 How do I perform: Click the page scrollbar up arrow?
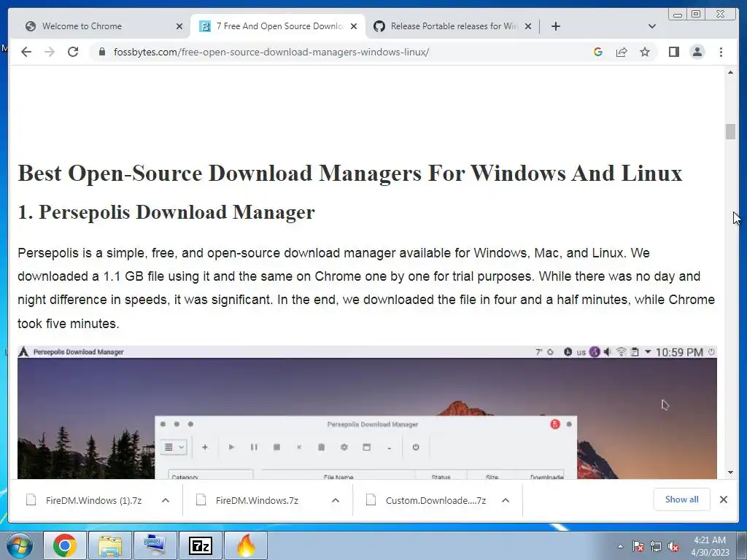pos(730,72)
